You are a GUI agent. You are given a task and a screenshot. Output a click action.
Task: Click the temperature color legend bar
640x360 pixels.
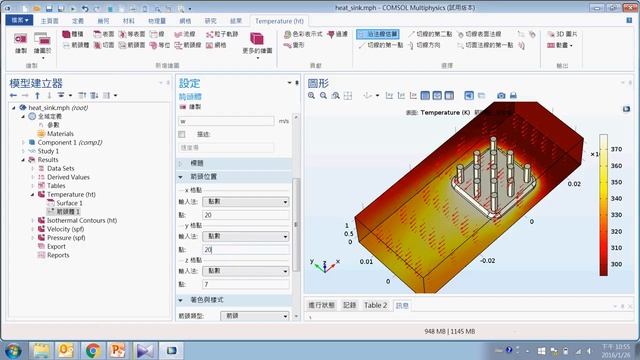tap(603, 205)
